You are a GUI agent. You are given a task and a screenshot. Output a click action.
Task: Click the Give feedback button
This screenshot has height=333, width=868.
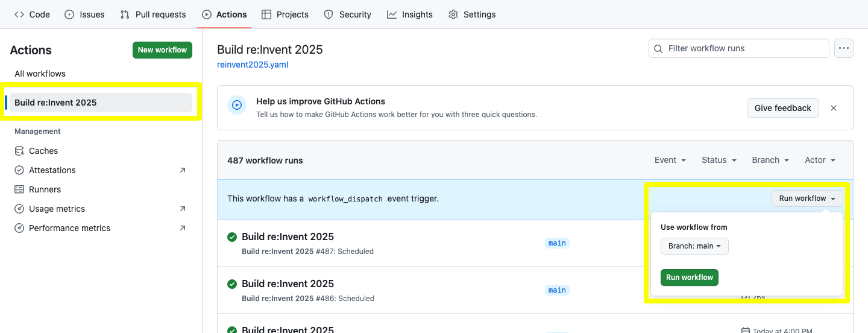coord(783,108)
